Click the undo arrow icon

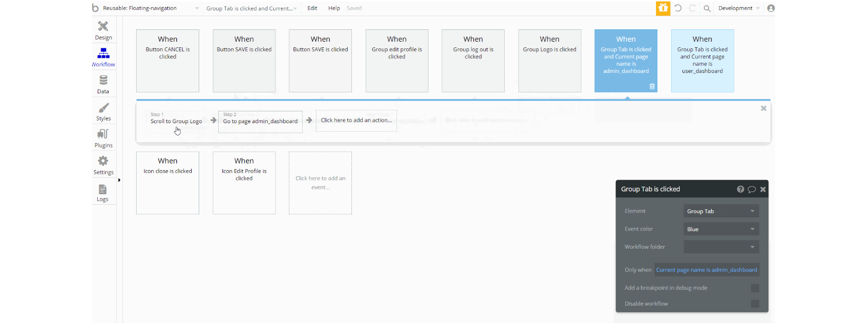click(678, 8)
